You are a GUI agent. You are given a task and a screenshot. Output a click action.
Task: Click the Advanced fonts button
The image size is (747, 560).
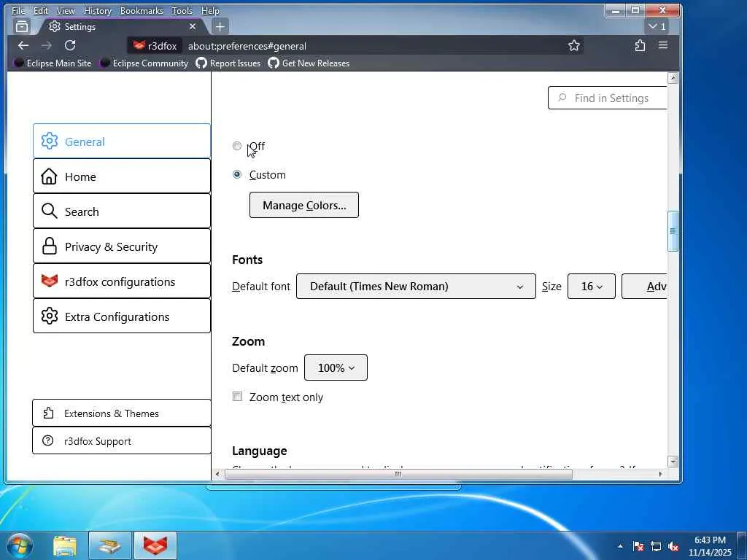[x=644, y=286]
